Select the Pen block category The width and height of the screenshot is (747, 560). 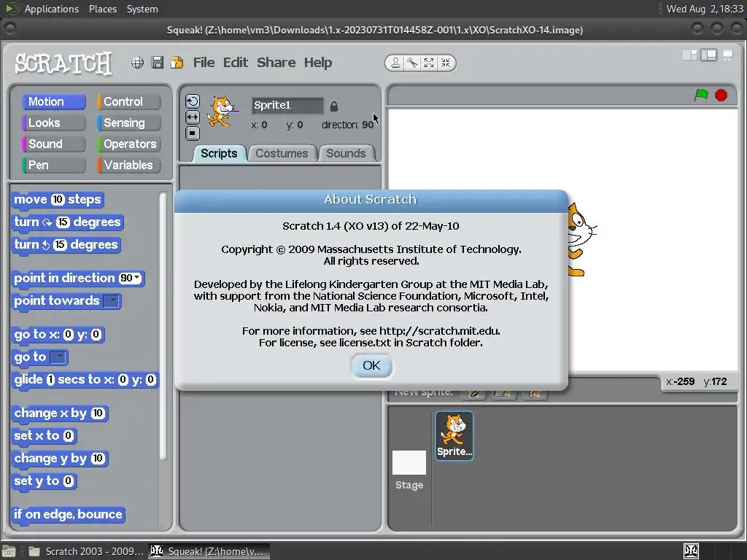click(54, 166)
